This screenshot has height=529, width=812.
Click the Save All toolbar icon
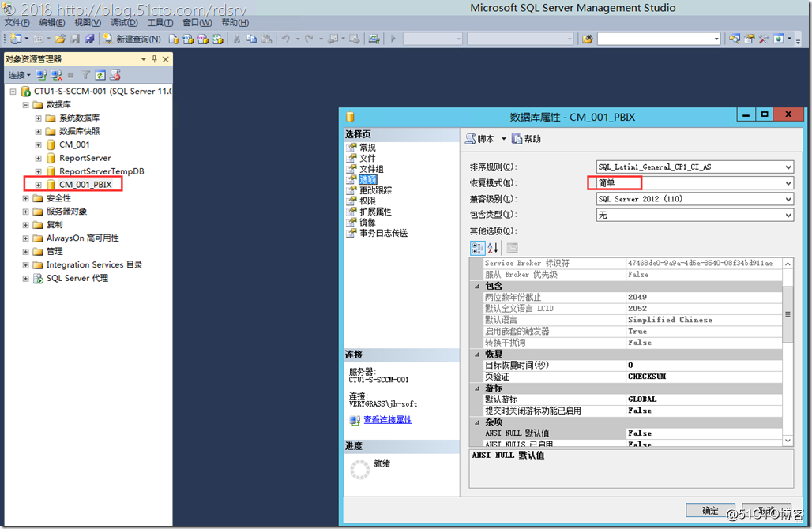[x=89, y=39]
